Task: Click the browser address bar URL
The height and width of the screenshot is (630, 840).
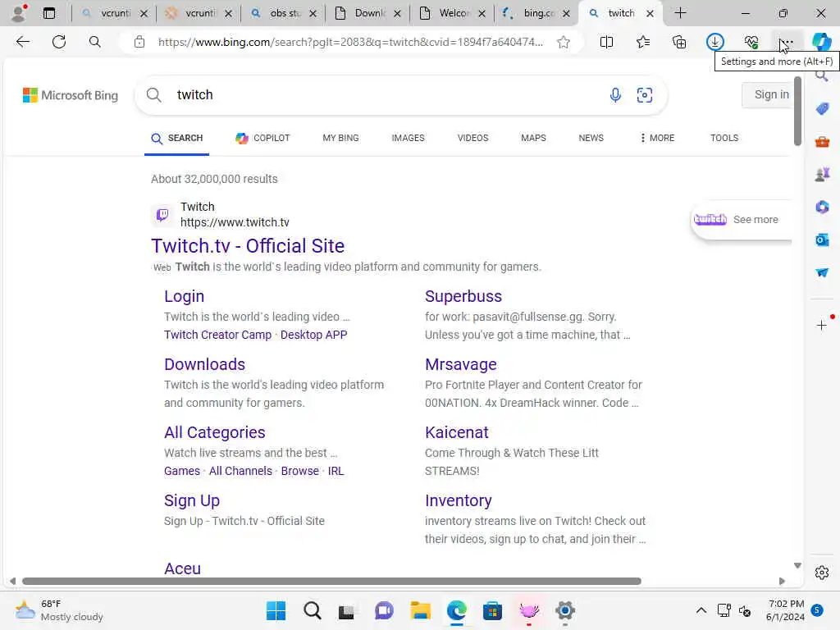Action: [x=350, y=42]
